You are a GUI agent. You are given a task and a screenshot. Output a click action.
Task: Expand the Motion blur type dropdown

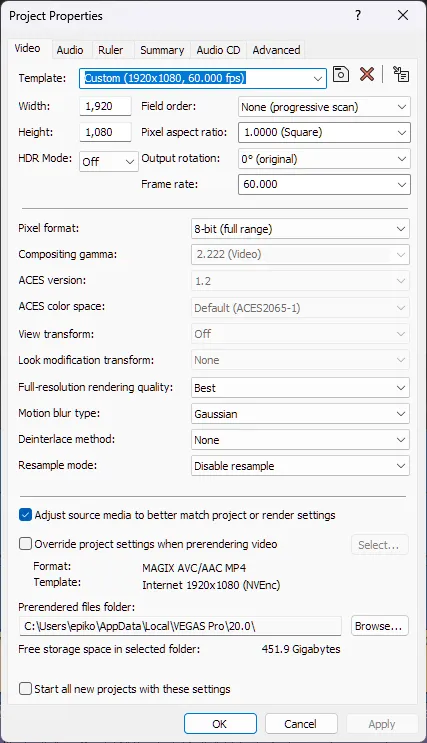click(x=300, y=414)
